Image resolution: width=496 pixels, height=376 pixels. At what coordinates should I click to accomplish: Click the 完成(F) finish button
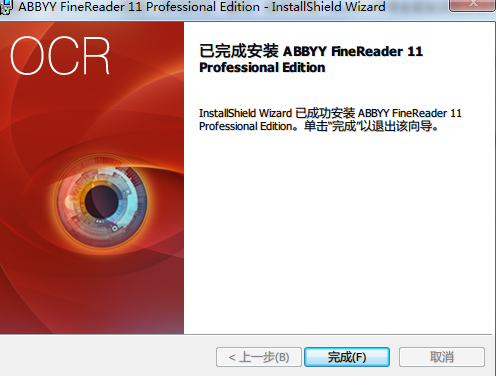coord(347,357)
